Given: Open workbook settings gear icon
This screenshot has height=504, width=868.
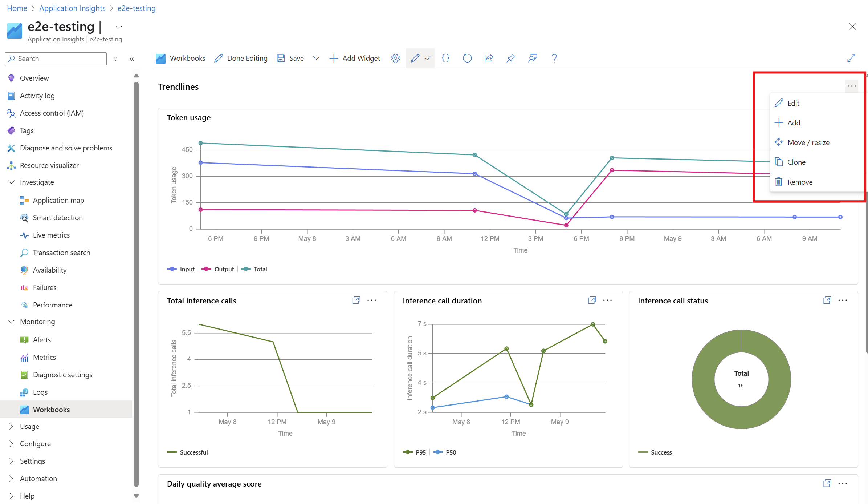Looking at the screenshot, I should coord(395,58).
